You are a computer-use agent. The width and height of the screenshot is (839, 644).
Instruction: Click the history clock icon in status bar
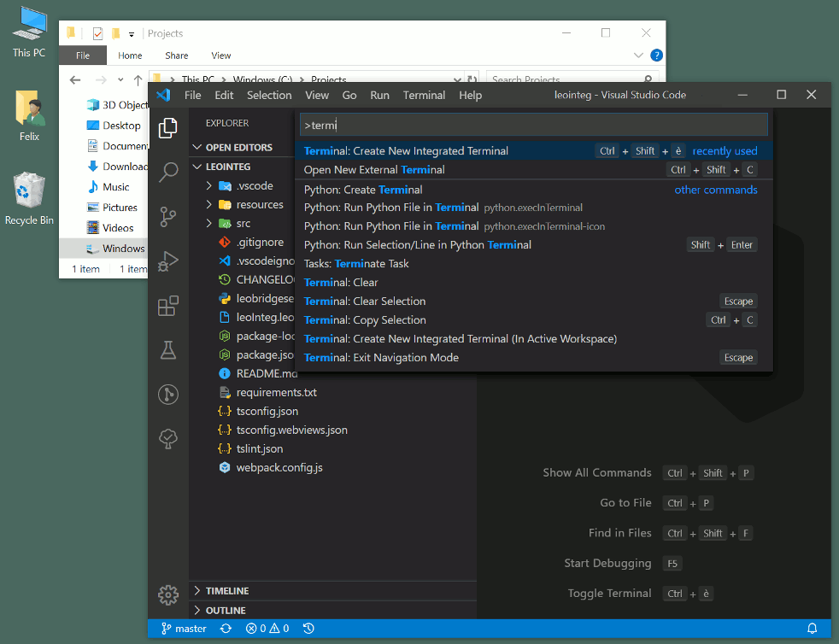[x=308, y=629]
